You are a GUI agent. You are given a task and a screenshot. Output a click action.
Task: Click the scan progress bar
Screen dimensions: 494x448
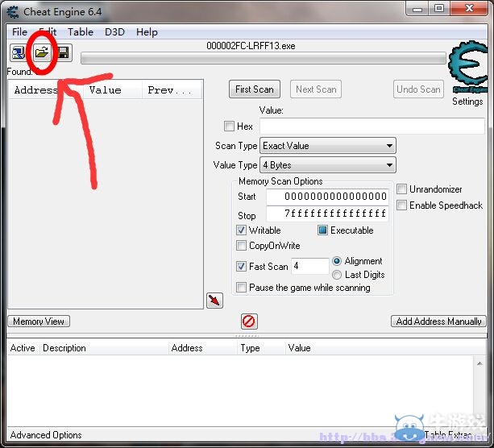pyautogui.click(x=264, y=58)
